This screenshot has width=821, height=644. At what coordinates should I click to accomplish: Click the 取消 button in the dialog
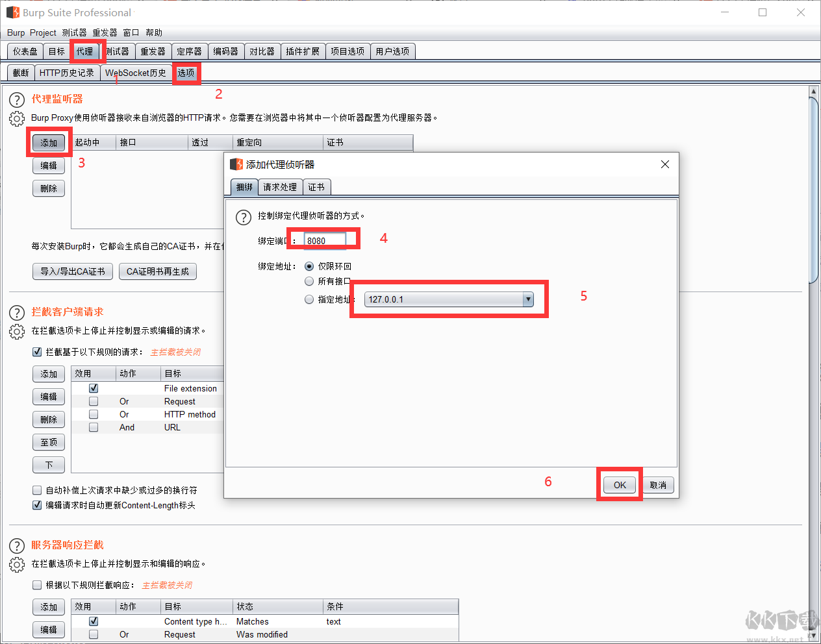coord(658,484)
